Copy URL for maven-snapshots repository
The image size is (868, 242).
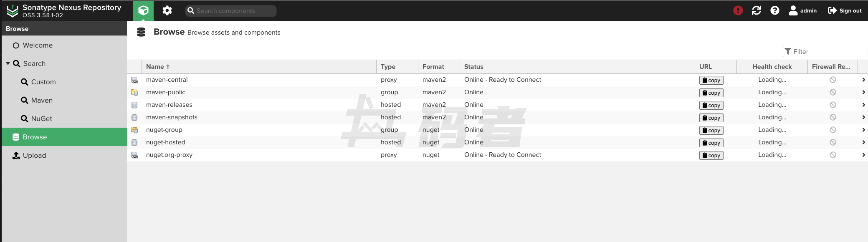click(711, 118)
